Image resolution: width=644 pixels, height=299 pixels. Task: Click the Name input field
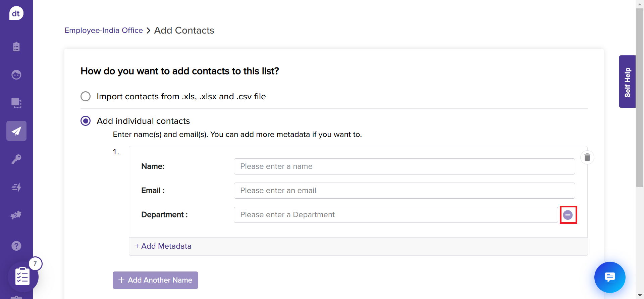point(404,166)
